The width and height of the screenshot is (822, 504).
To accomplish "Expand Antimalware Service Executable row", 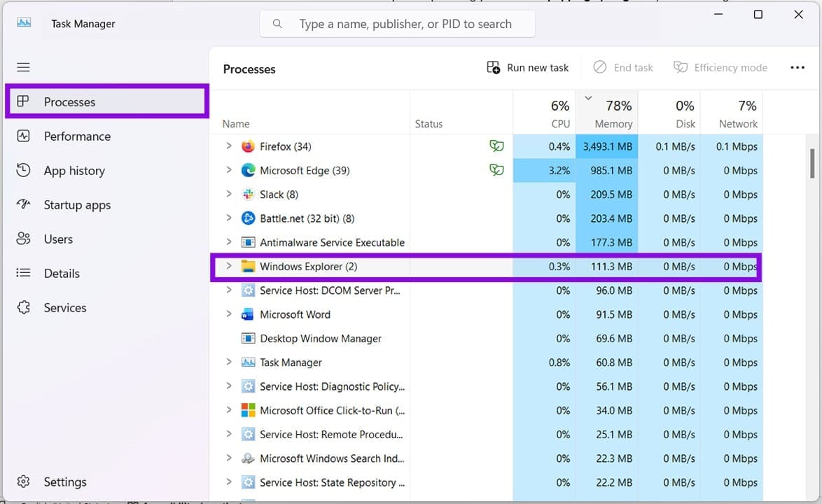I will pos(228,241).
